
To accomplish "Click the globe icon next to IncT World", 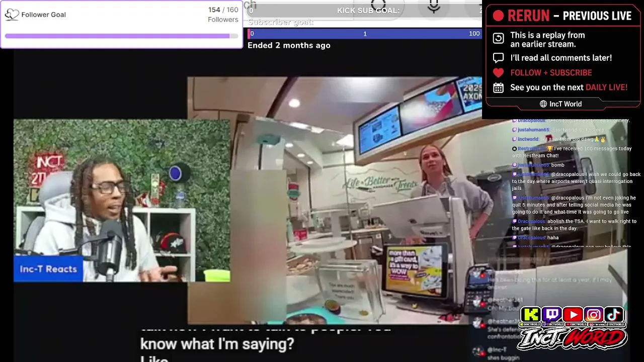I will pyautogui.click(x=543, y=104).
